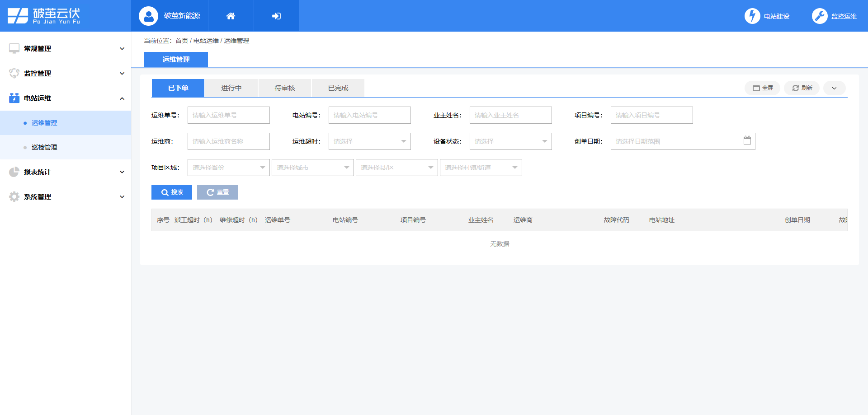The width and height of the screenshot is (868, 415).
Task: Switch to the 进行中 tab
Action: (x=231, y=88)
